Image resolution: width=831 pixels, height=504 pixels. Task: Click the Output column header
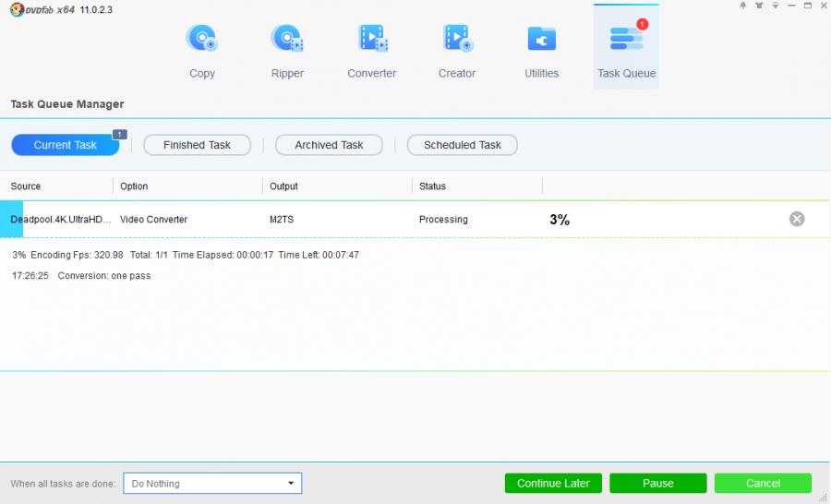pos(283,186)
